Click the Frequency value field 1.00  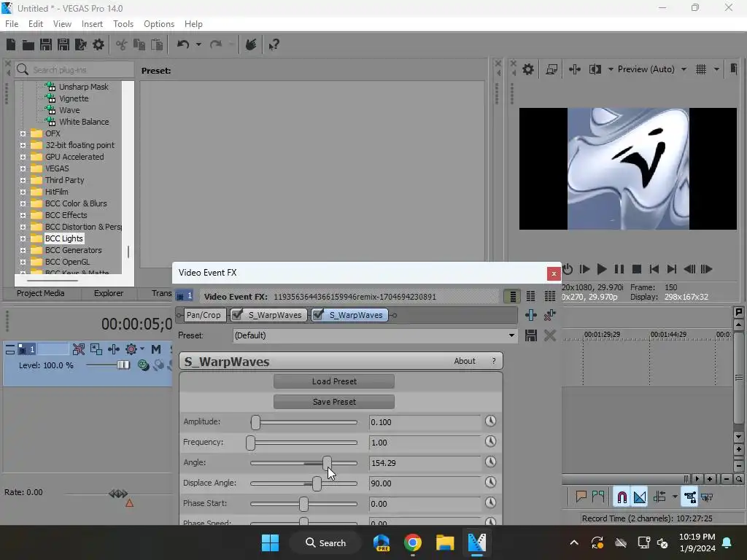pos(425,443)
